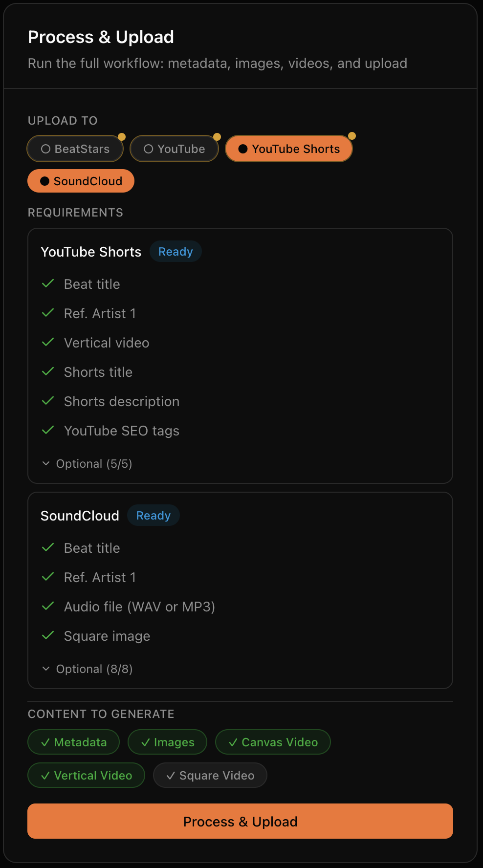
Task: Click the checkmark beside Square image
Action: [x=48, y=635]
